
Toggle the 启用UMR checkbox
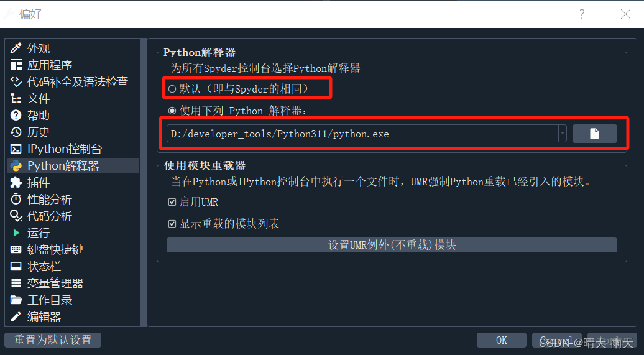coord(172,202)
